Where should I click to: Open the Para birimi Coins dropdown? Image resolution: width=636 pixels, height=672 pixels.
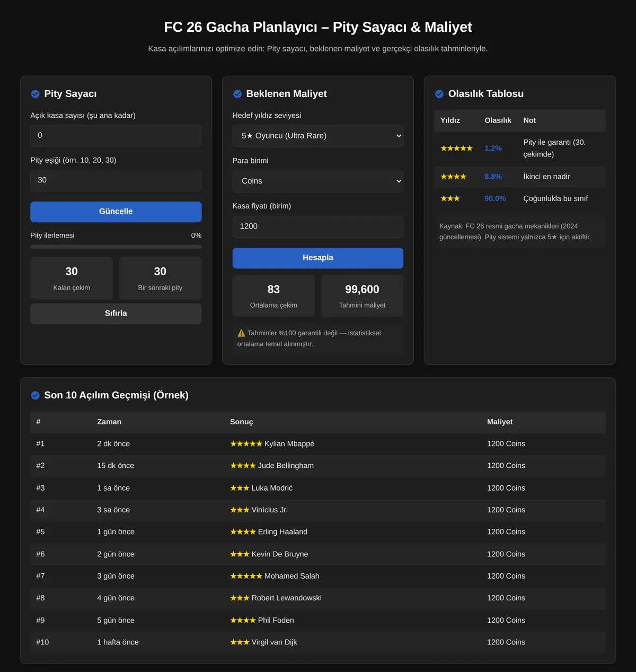(318, 181)
